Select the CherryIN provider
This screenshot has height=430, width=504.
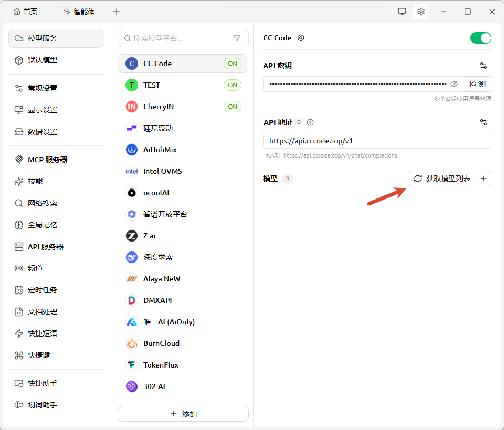pyautogui.click(x=183, y=107)
